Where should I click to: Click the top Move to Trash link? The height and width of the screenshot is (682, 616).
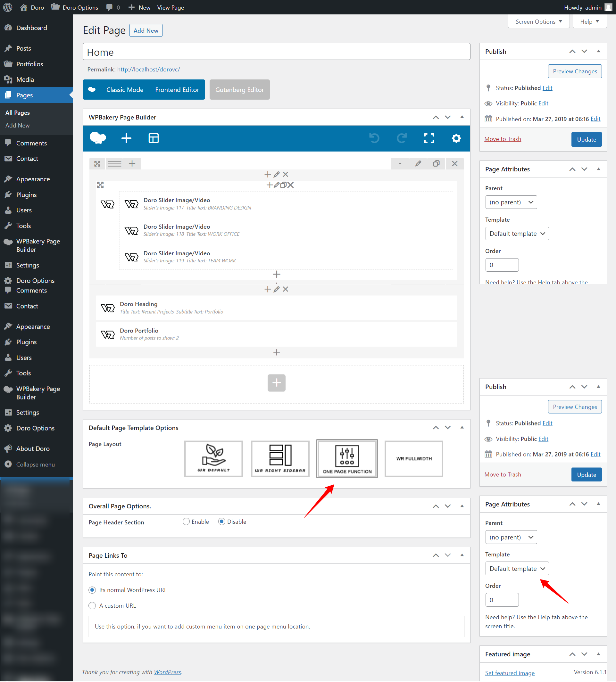503,139
